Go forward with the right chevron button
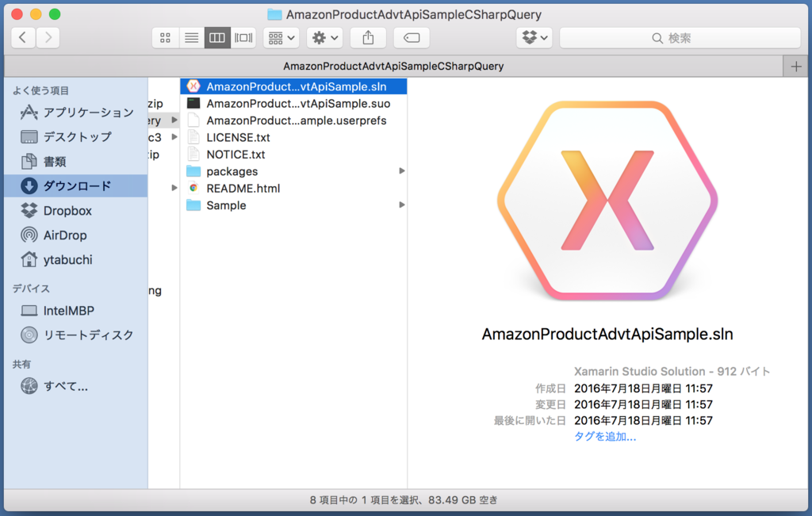 48,38
